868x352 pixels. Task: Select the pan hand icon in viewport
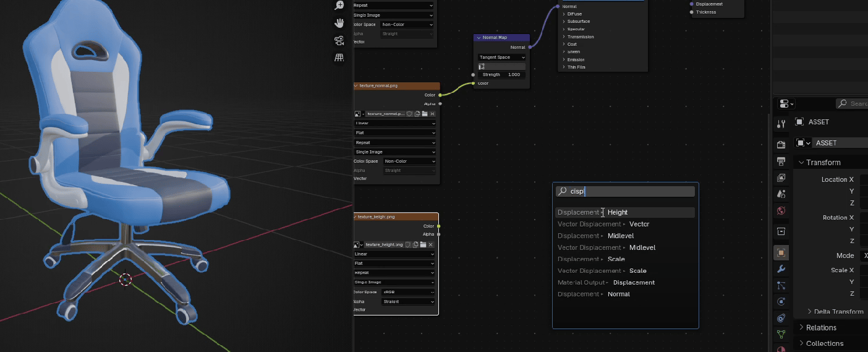339,23
